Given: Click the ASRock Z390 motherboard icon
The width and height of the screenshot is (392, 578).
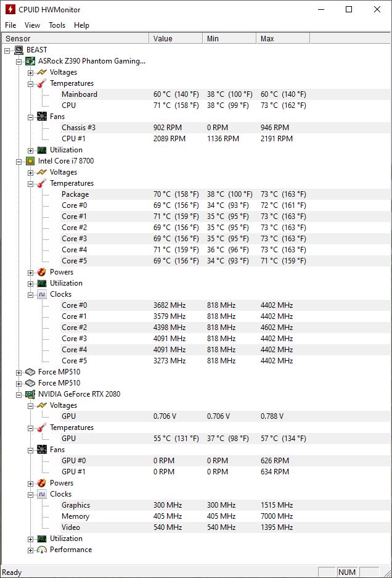Looking at the screenshot, I should (x=30, y=61).
